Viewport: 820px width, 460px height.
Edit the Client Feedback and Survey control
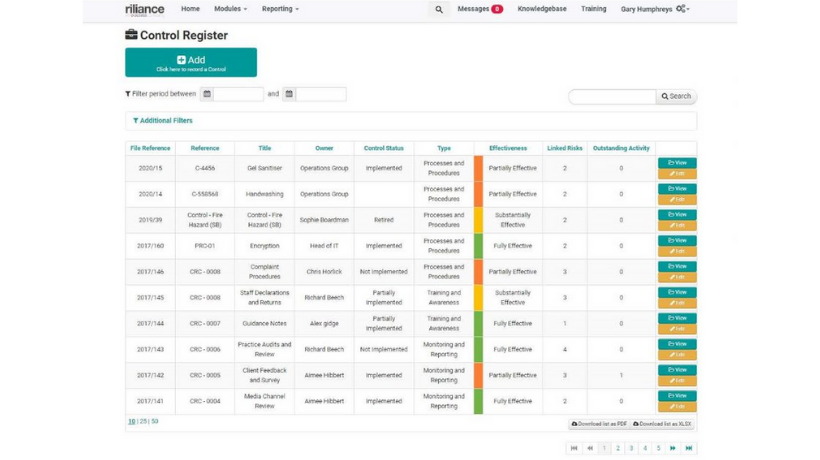point(677,381)
